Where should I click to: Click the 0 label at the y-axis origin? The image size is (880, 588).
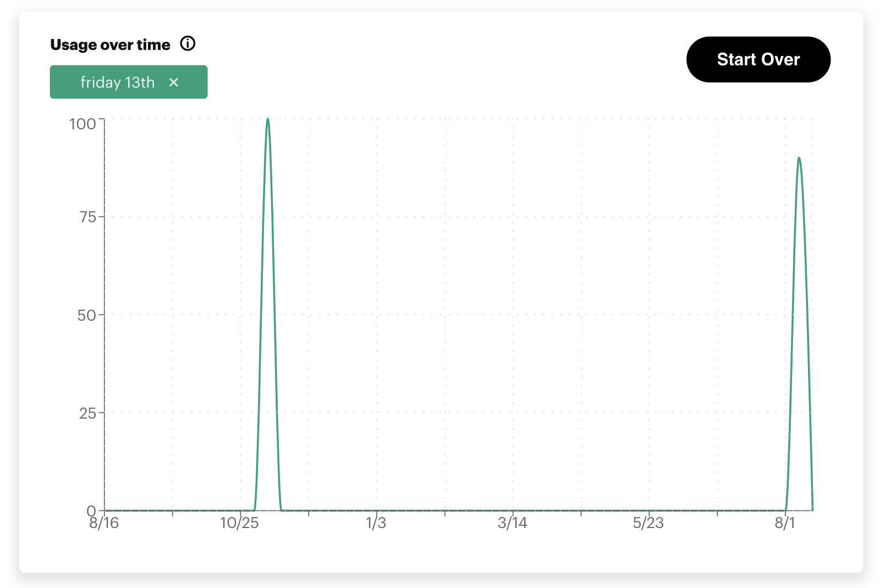pos(91,511)
